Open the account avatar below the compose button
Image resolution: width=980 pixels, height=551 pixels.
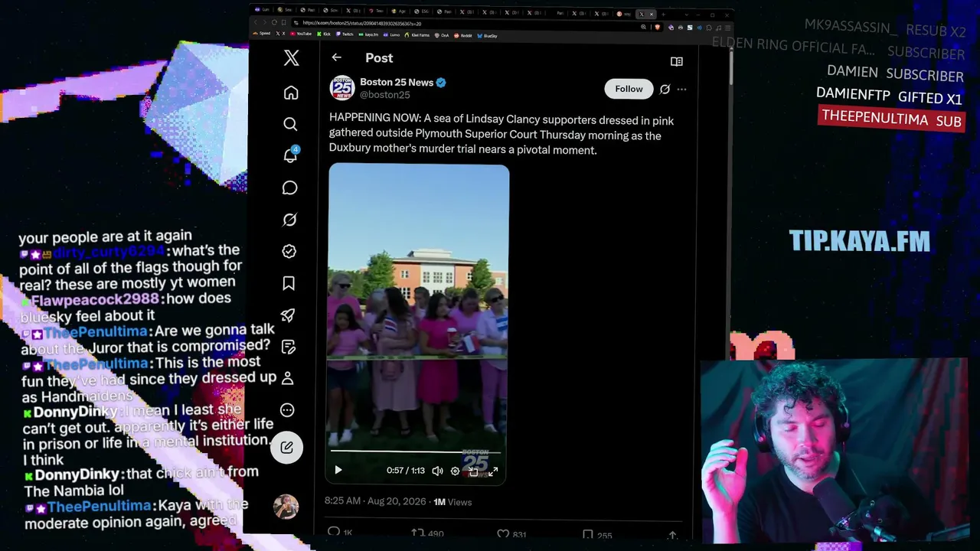286,507
